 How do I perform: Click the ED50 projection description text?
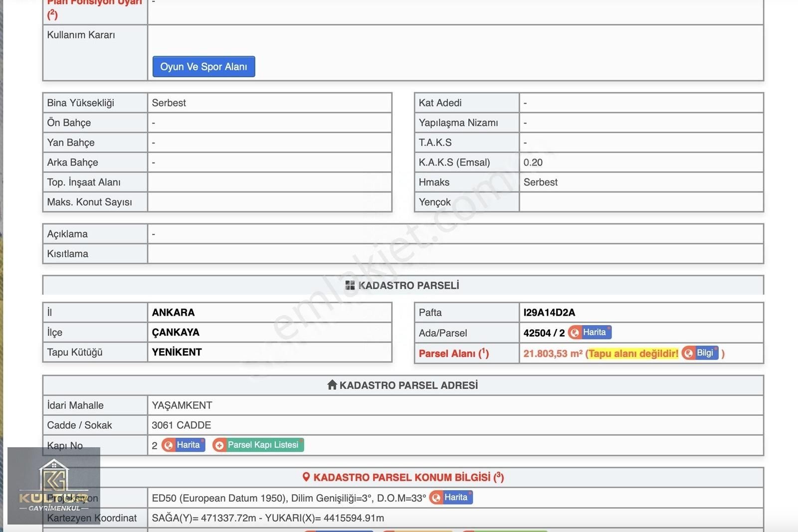(x=289, y=498)
